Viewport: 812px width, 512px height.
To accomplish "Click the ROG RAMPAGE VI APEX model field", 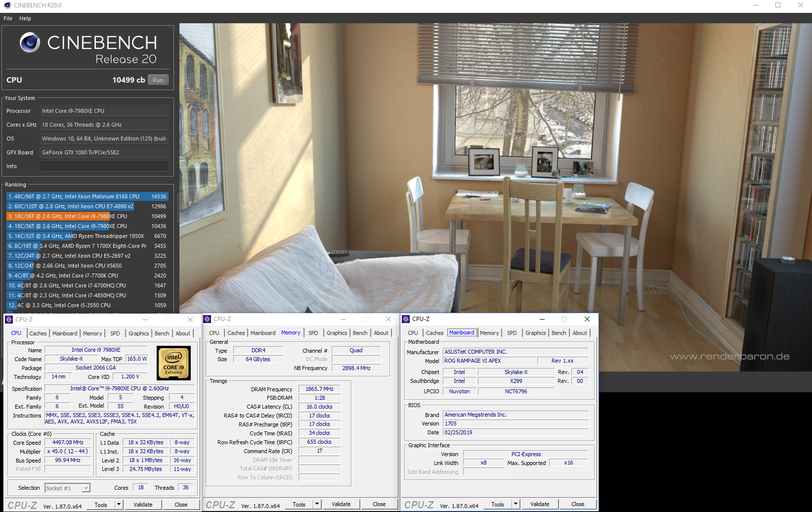I will click(x=489, y=361).
